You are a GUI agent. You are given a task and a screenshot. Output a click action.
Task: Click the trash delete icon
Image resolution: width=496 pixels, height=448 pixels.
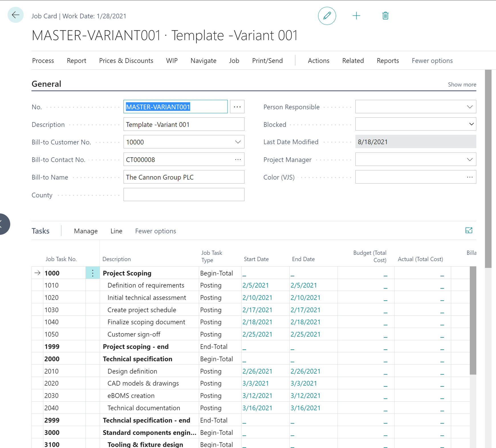tap(385, 16)
